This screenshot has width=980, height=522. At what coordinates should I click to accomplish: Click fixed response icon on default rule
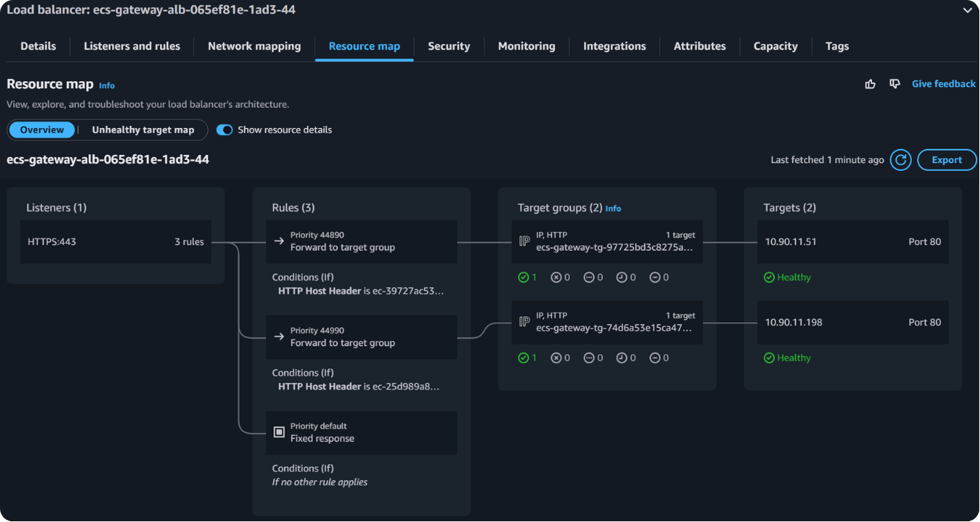click(279, 432)
